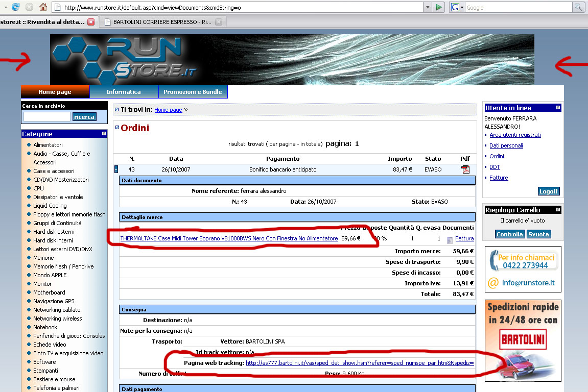
Task: Select the CPU category
Action: pos(38,188)
